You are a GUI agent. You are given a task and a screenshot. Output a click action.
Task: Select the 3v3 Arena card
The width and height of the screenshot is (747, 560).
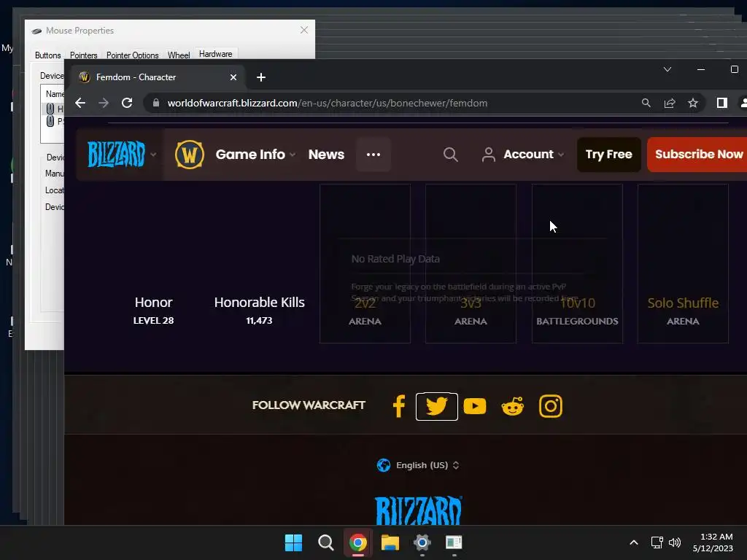[471, 263]
